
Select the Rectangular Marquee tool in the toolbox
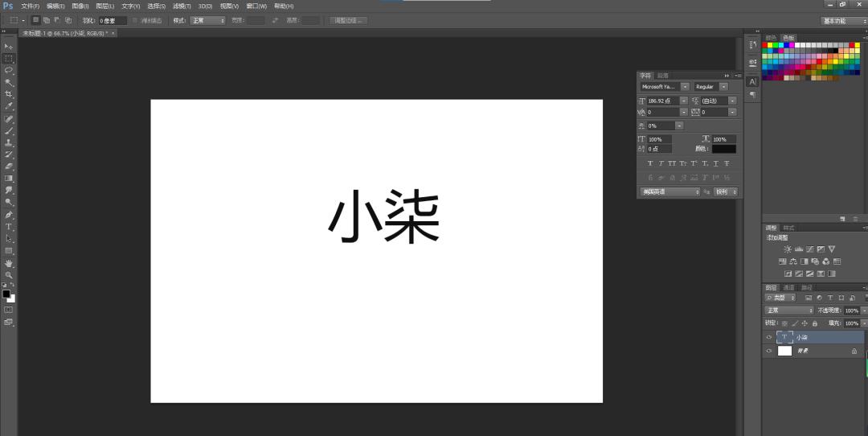click(x=8, y=59)
